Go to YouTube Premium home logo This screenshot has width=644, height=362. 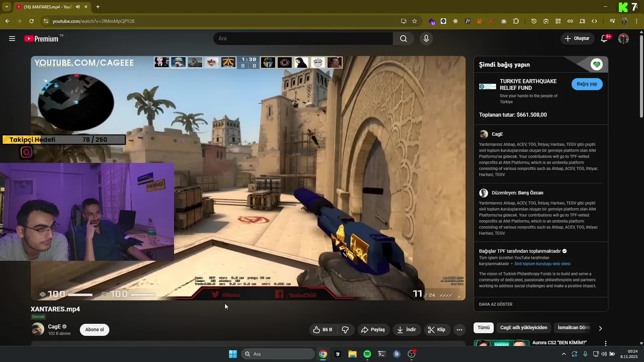[41, 39]
